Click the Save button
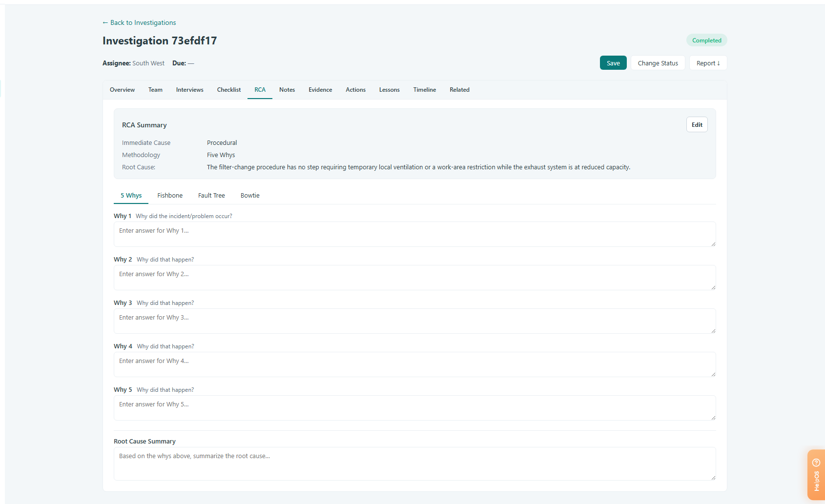Image resolution: width=825 pixels, height=504 pixels. [613, 63]
